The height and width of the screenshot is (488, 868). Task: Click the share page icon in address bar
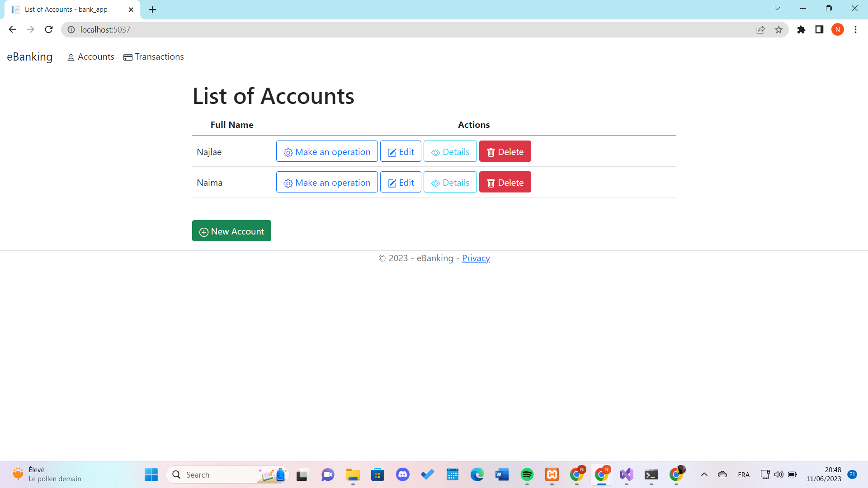pyautogui.click(x=760, y=30)
